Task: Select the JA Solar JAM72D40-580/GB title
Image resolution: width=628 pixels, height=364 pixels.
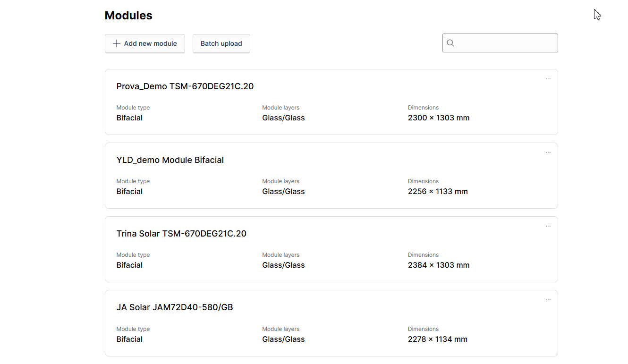Action: pyautogui.click(x=175, y=307)
